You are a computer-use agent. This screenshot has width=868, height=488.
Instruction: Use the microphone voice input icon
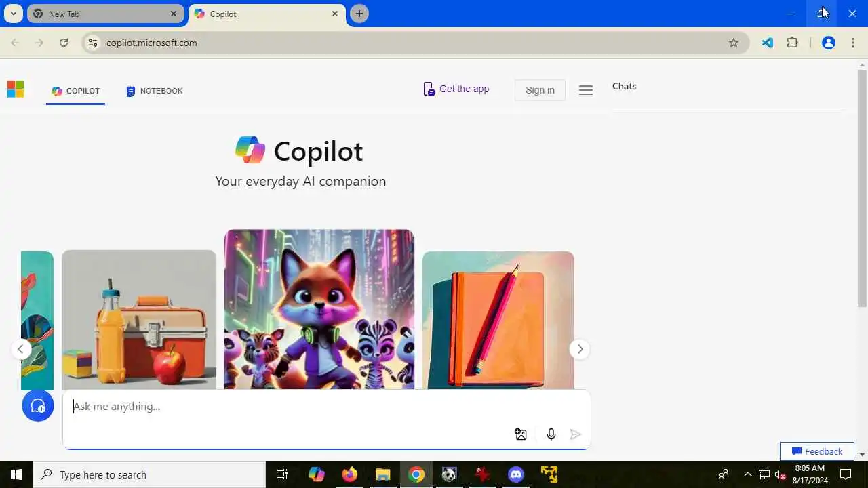point(551,434)
